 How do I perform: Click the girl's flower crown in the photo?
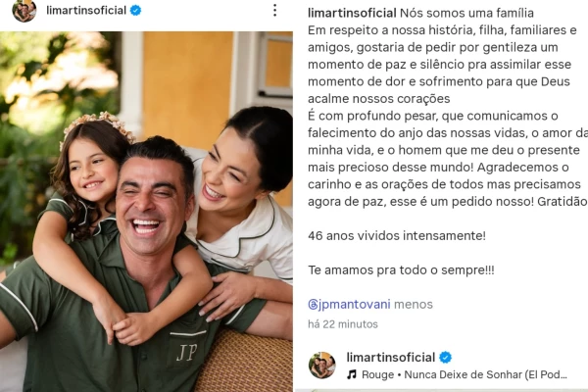99,125
